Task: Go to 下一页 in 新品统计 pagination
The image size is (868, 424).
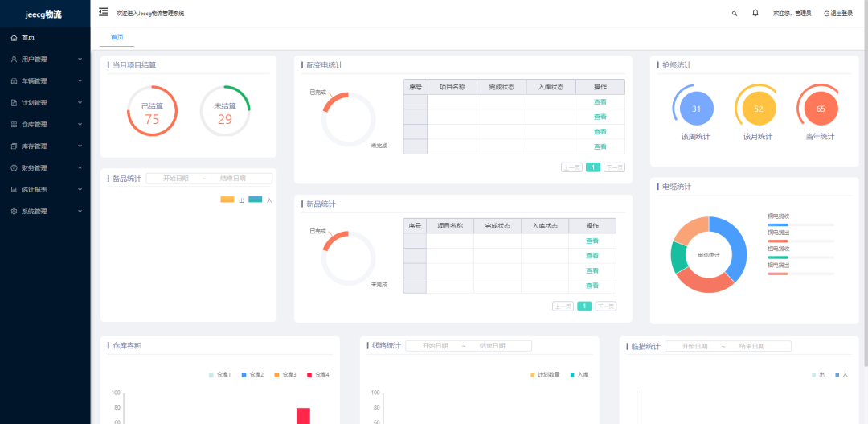Action: point(606,307)
